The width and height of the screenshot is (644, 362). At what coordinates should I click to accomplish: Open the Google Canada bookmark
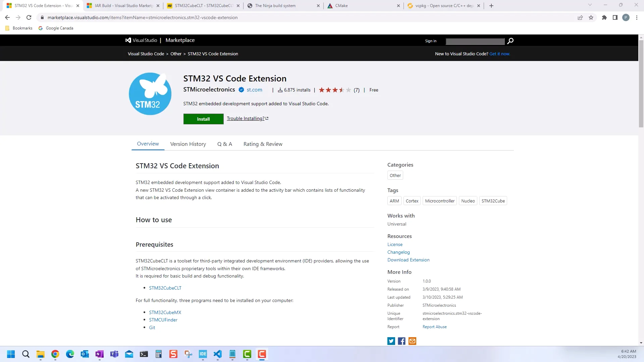(56, 28)
